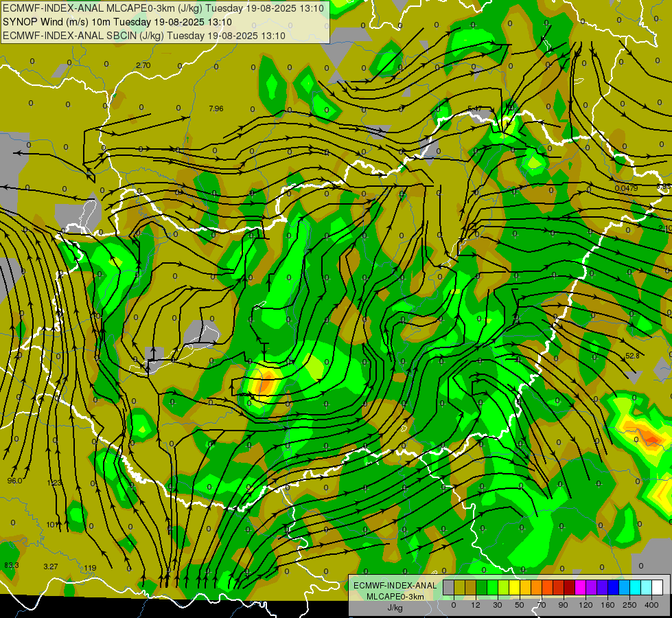Click the map value 7.96

click(216, 108)
